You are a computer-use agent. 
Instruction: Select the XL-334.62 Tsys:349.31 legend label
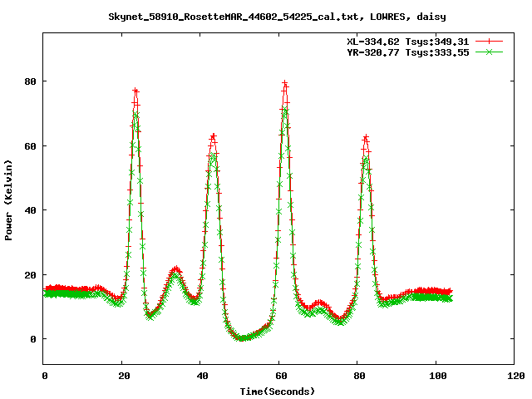point(407,42)
